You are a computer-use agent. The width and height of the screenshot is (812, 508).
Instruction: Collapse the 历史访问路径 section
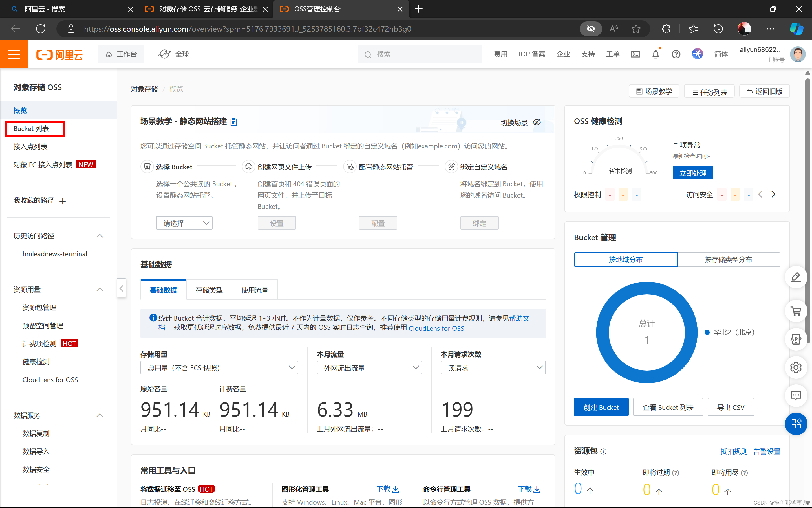(100, 236)
